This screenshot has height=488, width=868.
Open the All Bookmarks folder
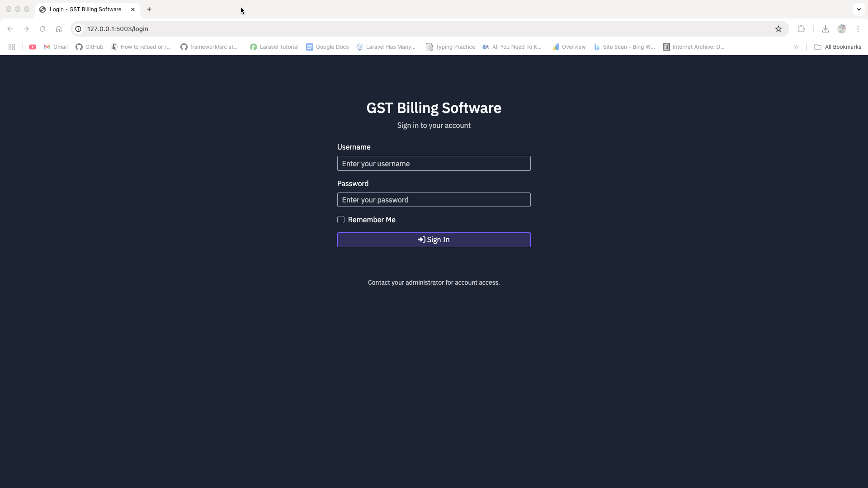[838, 47]
